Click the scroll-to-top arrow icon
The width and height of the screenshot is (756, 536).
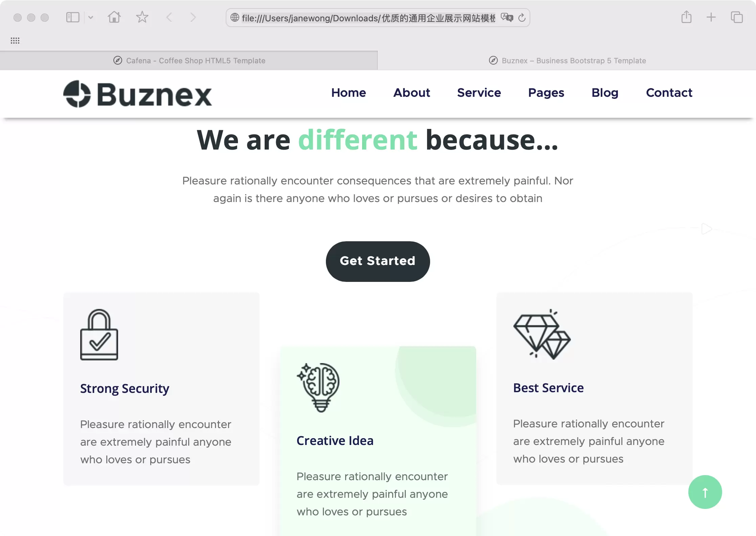point(705,492)
